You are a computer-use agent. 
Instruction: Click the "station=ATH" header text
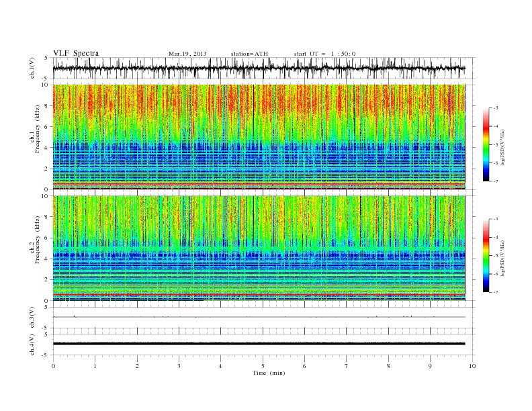(249, 54)
